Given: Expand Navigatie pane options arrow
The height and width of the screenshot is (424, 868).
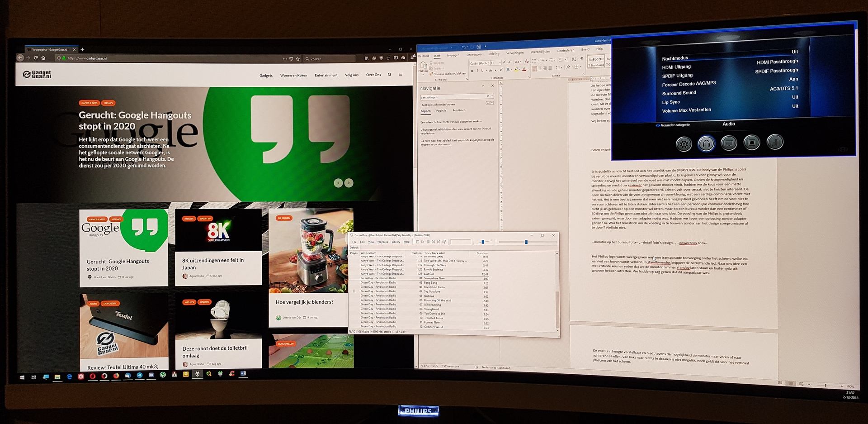Looking at the screenshot, I should [x=483, y=86].
